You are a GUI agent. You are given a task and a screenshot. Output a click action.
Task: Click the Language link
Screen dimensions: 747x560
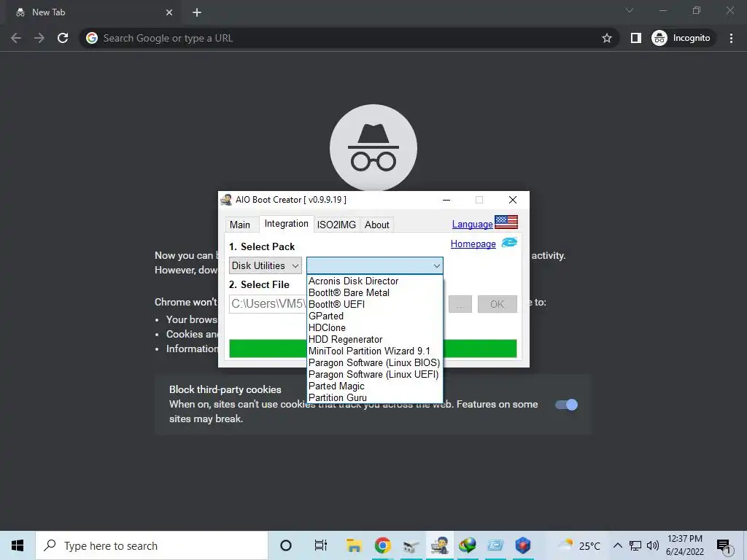(x=472, y=224)
